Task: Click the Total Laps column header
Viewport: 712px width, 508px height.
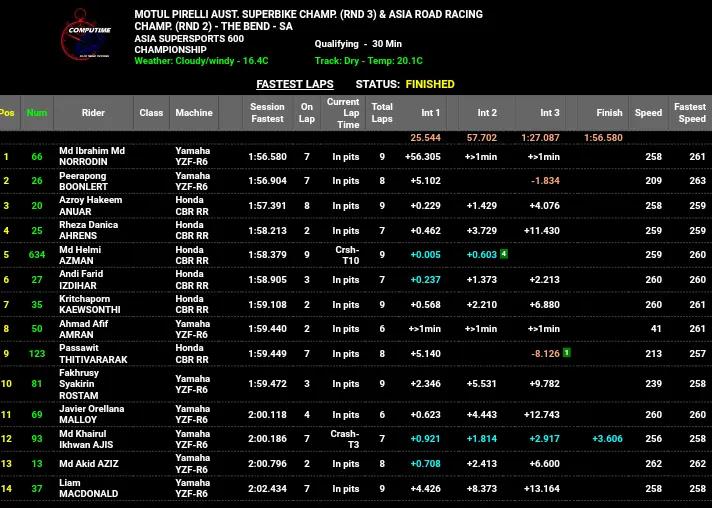Action: [382, 113]
